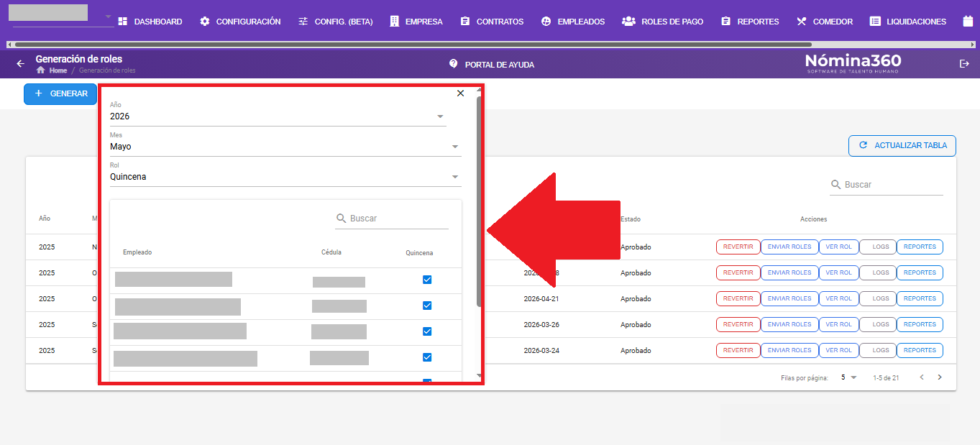
Task: Click Revertir for the 2026-03-24 row
Action: pyautogui.click(x=738, y=350)
